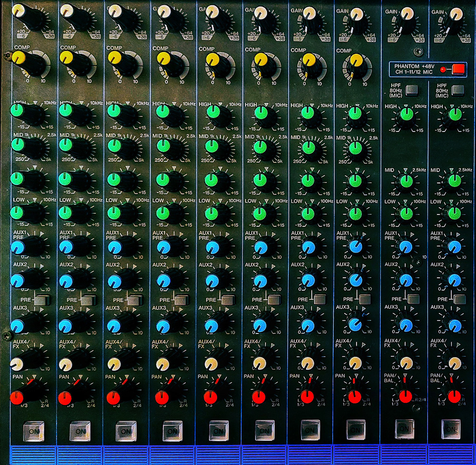The image size is (476, 465).
Task: Click the blue AUX3 knob on the first channel
Action: tap(17, 326)
